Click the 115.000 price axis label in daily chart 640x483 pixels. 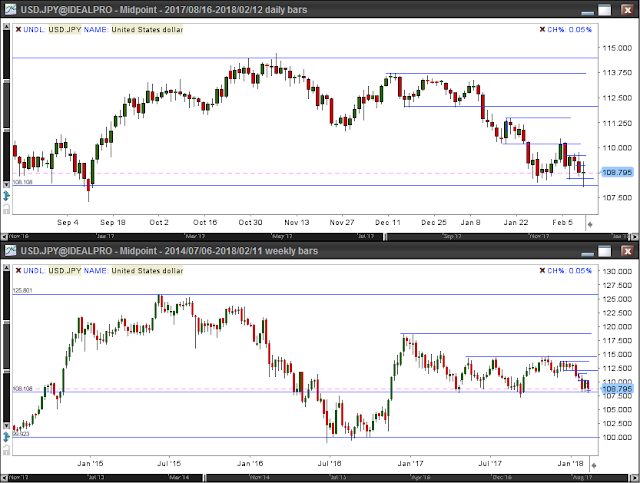(x=617, y=48)
